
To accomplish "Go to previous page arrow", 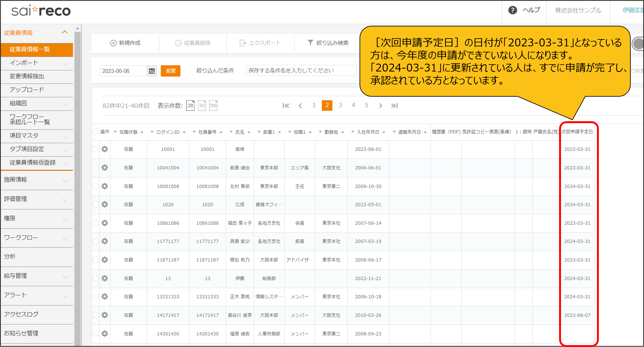I will 300,106.
